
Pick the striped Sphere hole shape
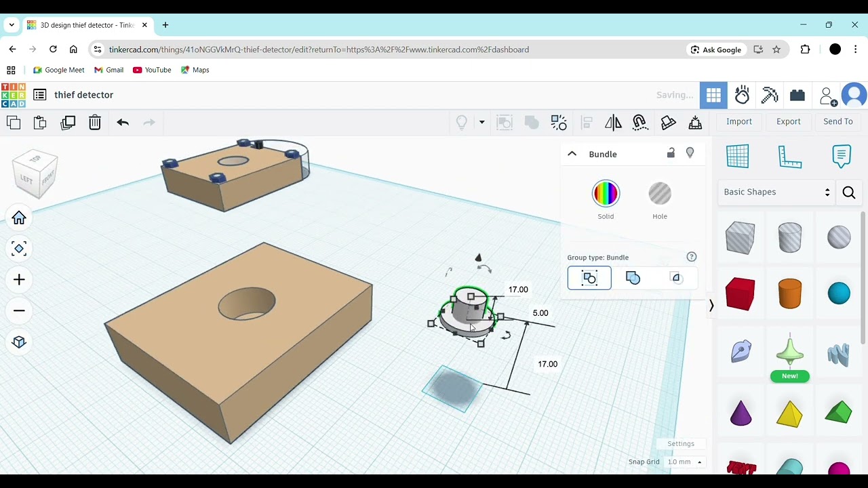click(839, 237)
